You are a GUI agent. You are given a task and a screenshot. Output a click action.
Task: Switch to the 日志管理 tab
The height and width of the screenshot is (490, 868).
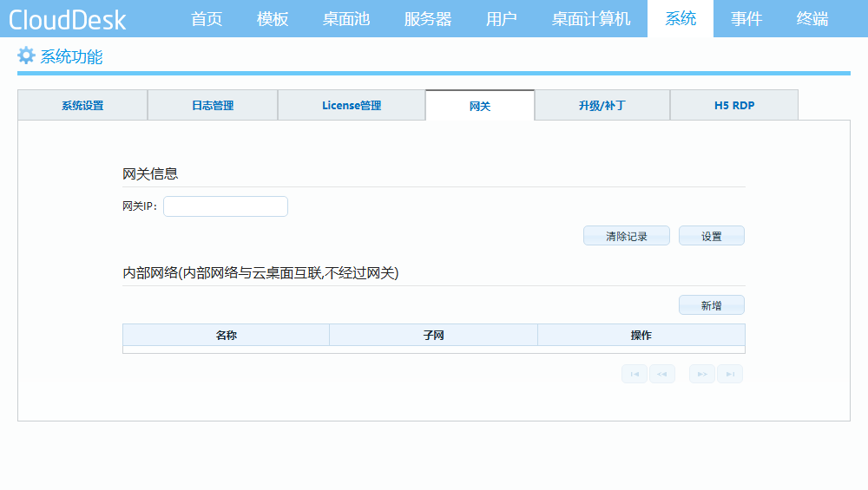pos(213,105)
